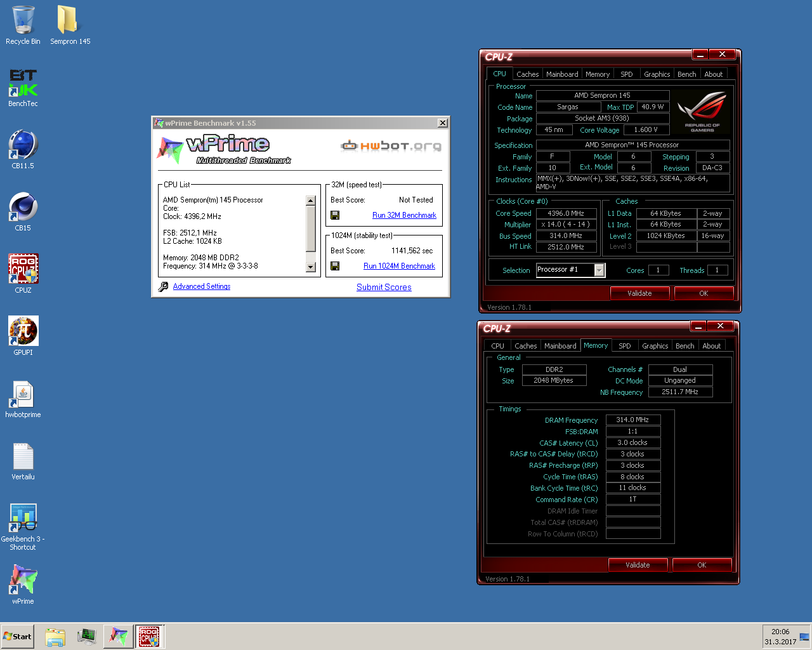This screenshot has width=812, height=650.
Task: Click the CPU List scrollbar up arrow
Action: (311, 201)
